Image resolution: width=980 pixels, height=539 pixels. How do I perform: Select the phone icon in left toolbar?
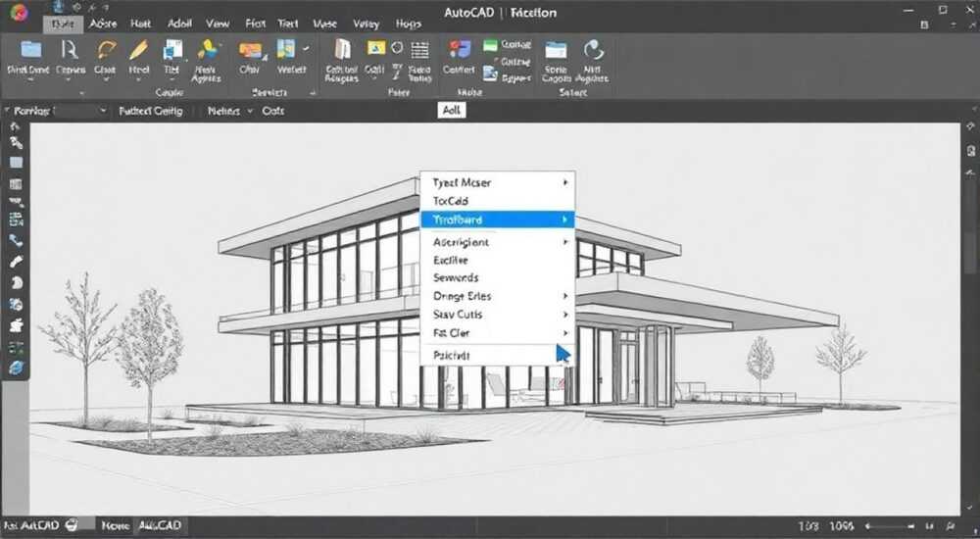pos(16,241)
